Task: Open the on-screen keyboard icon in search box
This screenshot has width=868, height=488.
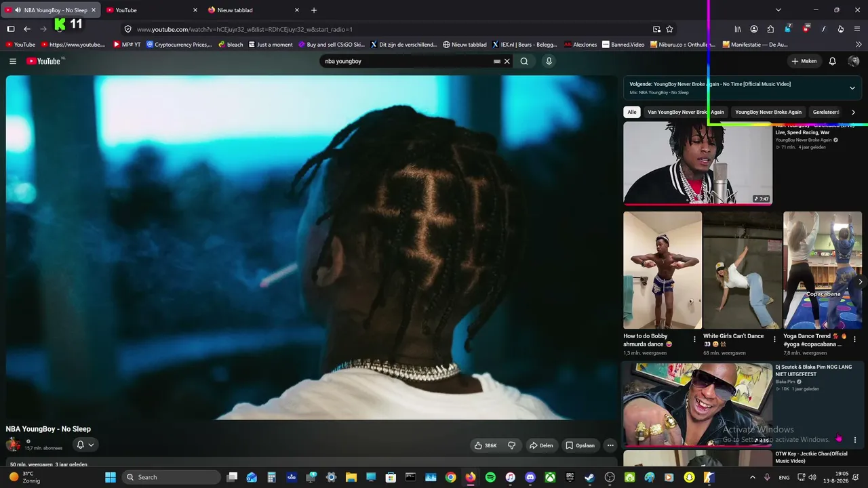Action: pos(497,61)
